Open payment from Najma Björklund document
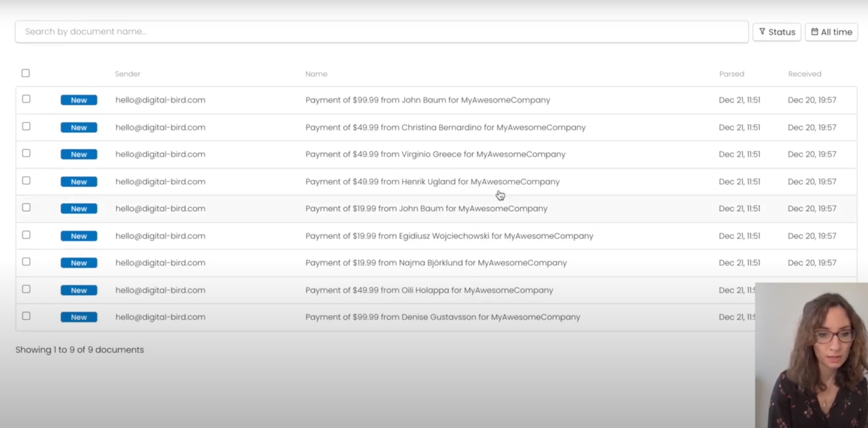868x428 pixels. 436,263
